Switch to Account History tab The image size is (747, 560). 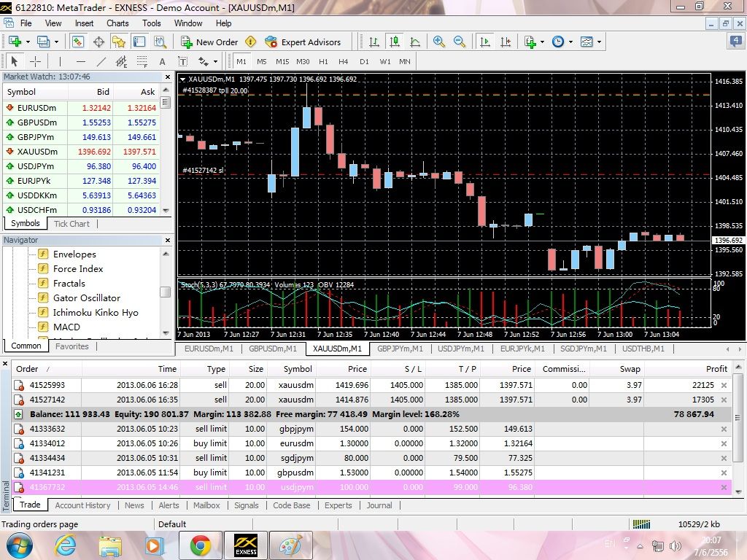pos(82,505)
